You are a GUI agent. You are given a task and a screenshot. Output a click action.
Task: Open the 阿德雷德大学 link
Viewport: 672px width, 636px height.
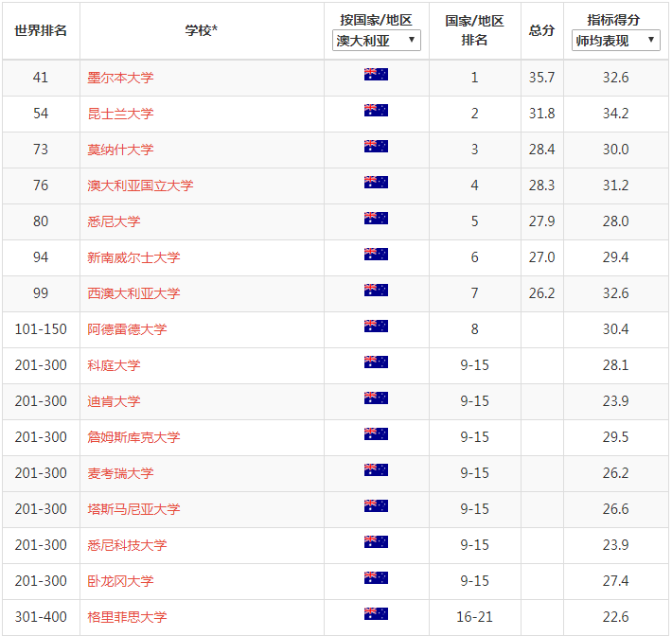[x=127, y=329]
